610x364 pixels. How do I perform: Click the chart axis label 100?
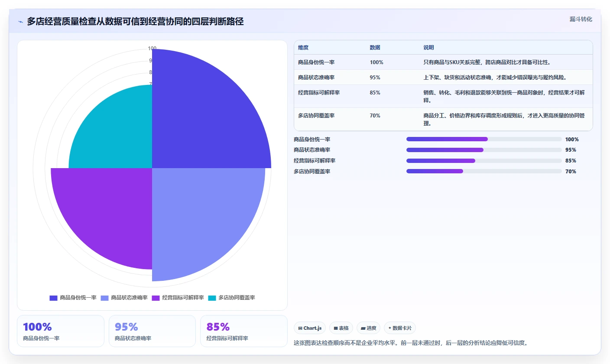pyautogui.click(x=152, y=49)
